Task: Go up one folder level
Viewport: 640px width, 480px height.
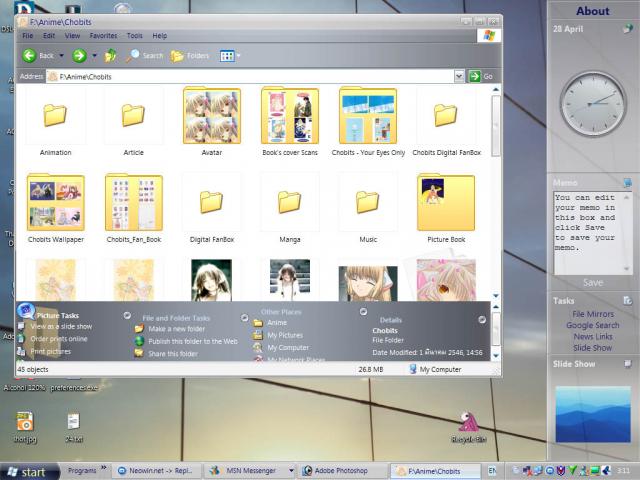Action: (x=110, y=56)
